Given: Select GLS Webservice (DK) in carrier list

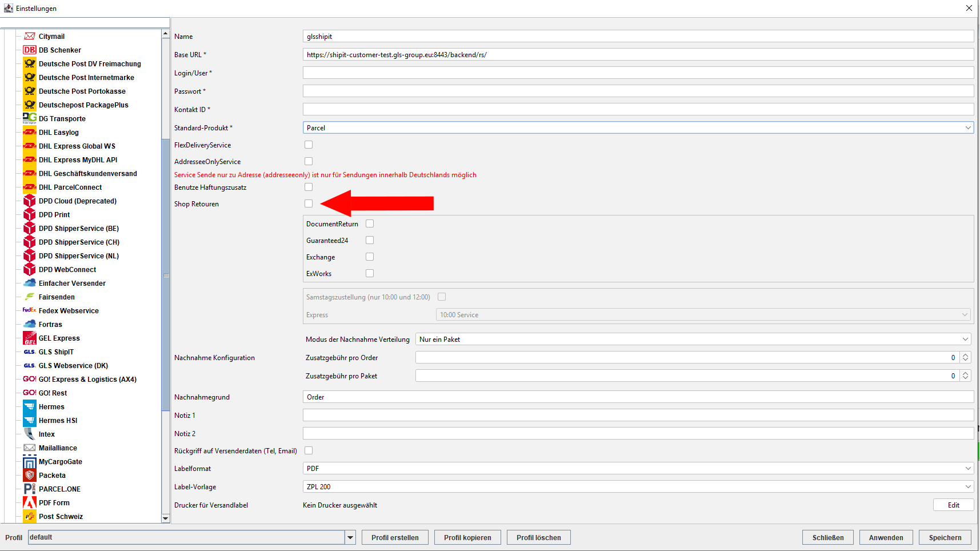Looking at the screenshot, I should point(73,365).
